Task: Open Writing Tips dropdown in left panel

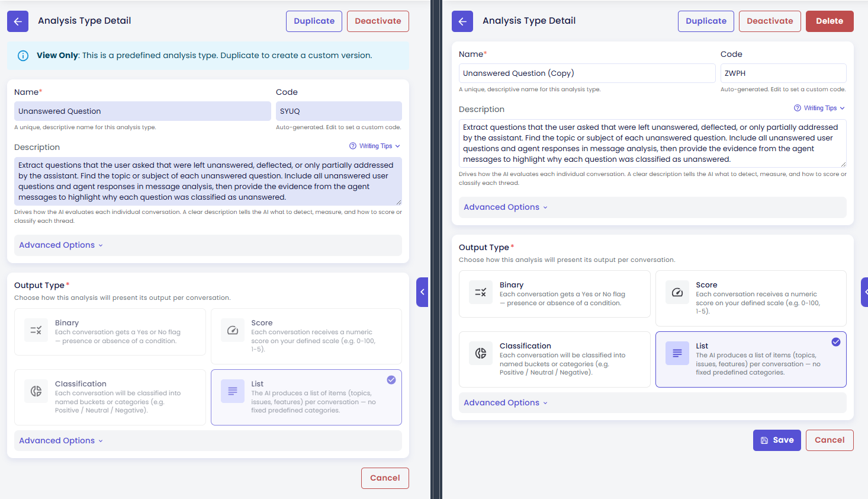Action: coord(375,146)
